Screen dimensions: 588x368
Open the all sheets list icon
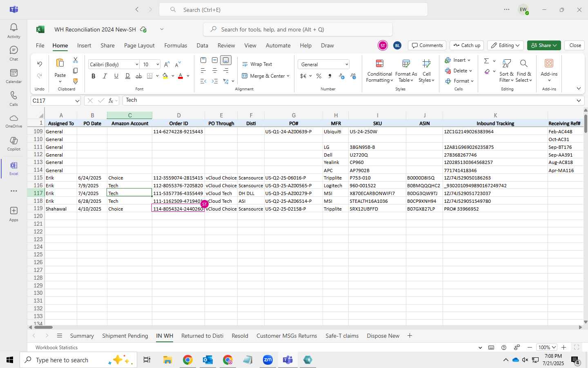pos(60,336)
